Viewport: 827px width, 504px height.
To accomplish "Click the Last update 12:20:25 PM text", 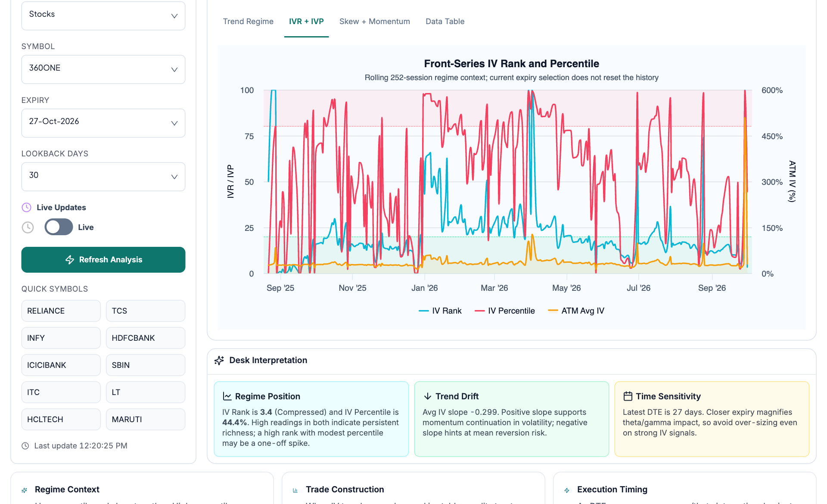I will click(81, 446).
